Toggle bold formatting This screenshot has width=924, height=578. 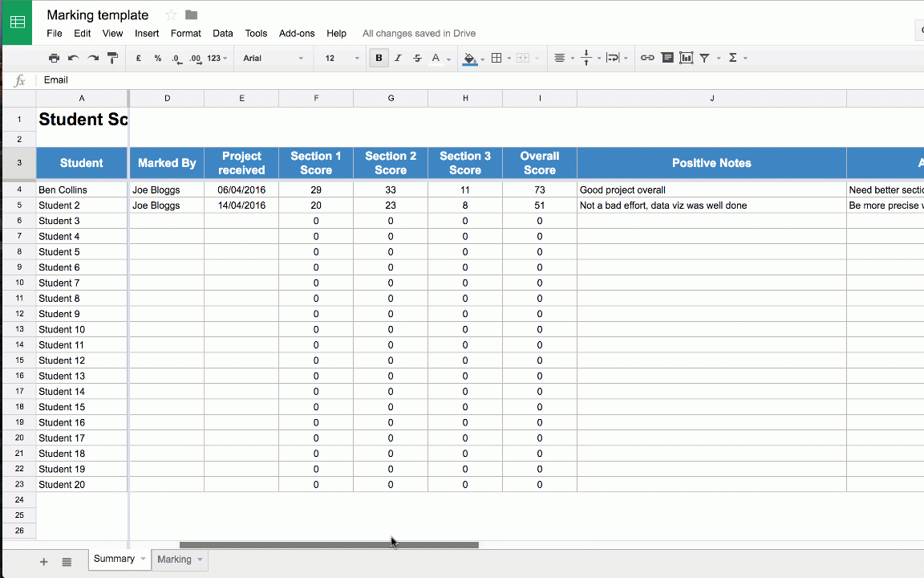[x=379, y=58]
